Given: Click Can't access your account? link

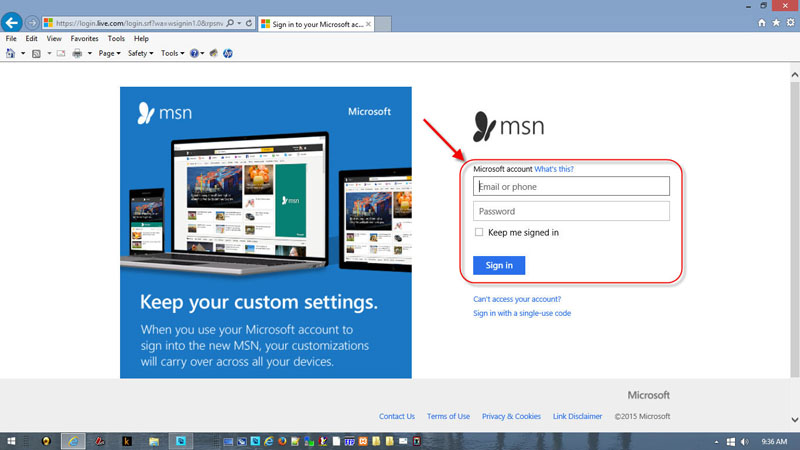Looking at the screenshot, I should [517, 299].
